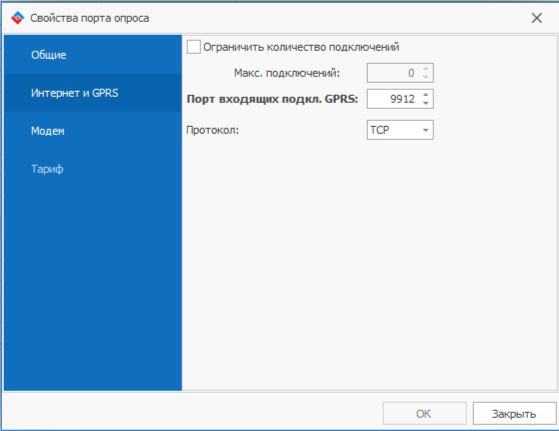Close the Свойства порта опроса dialog
The width and height of the screenshot is (559, 431).
click(x=537, y=18)
